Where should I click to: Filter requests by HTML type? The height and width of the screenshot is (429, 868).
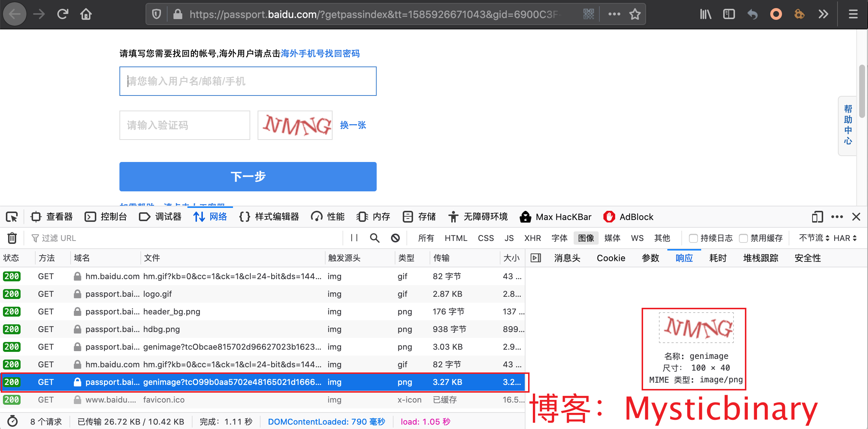click(x=456, y=238)
